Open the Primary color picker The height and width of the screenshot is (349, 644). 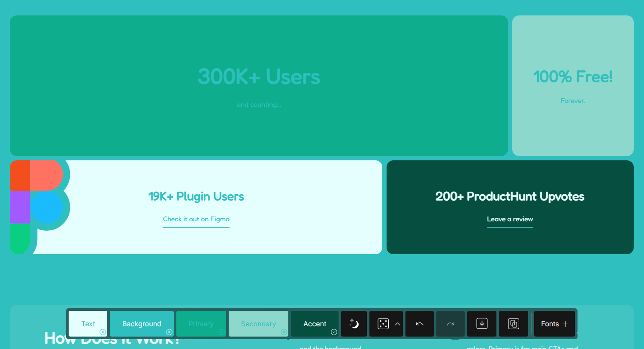[200, 324]
